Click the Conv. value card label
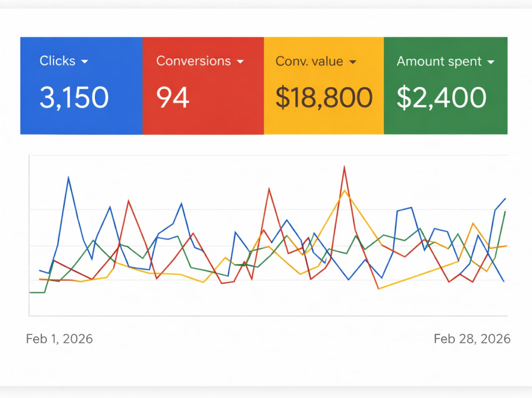 [x=309, y=61]
